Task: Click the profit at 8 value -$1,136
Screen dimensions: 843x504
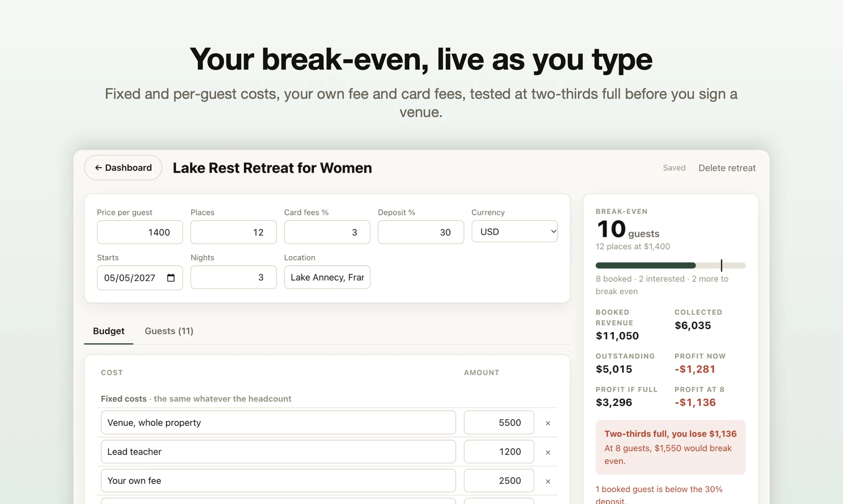Action: coord(695,403)
